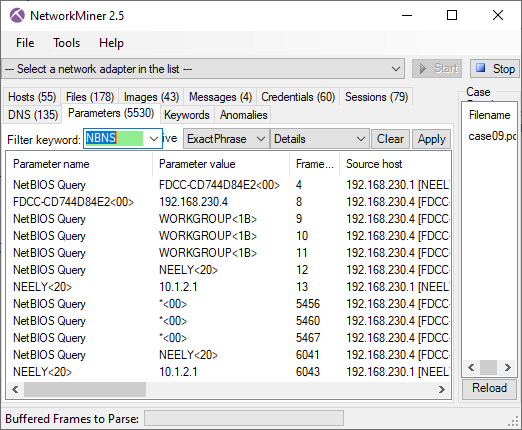Click scroll-left arrow in the Case panel
The image size is (522, 430).
click(x=471, y=368)
